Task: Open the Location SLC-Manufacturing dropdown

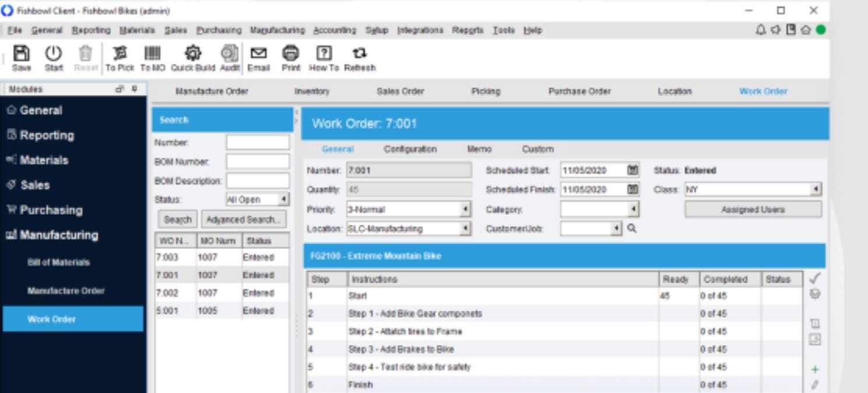Action: pyautogui.click(x=466, y=229)
